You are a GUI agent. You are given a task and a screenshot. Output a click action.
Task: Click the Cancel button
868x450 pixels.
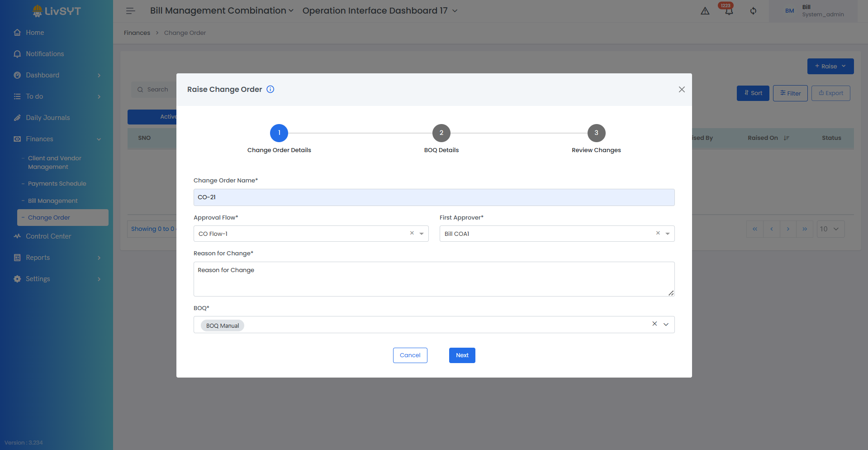pyautogui.click(x=410, y=355)
